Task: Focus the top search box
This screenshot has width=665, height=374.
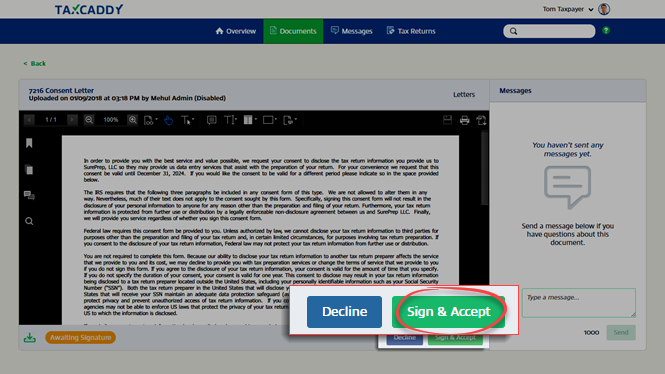Action: click(x=549, y=31)
